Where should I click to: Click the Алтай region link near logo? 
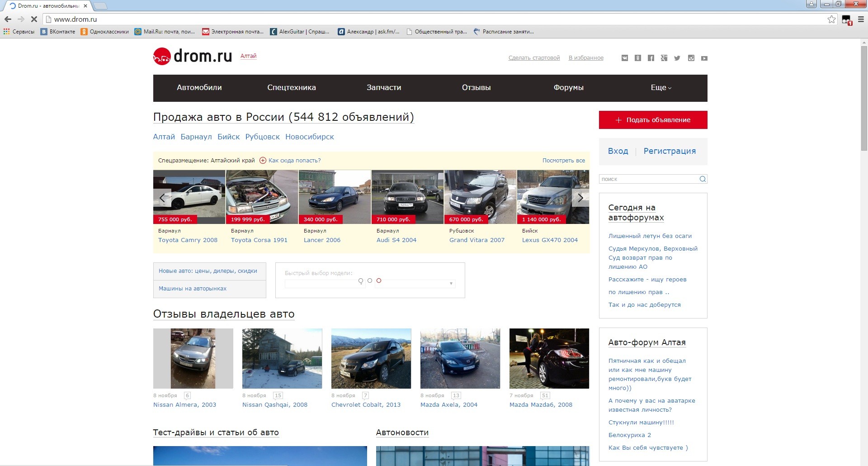(248, 56)
